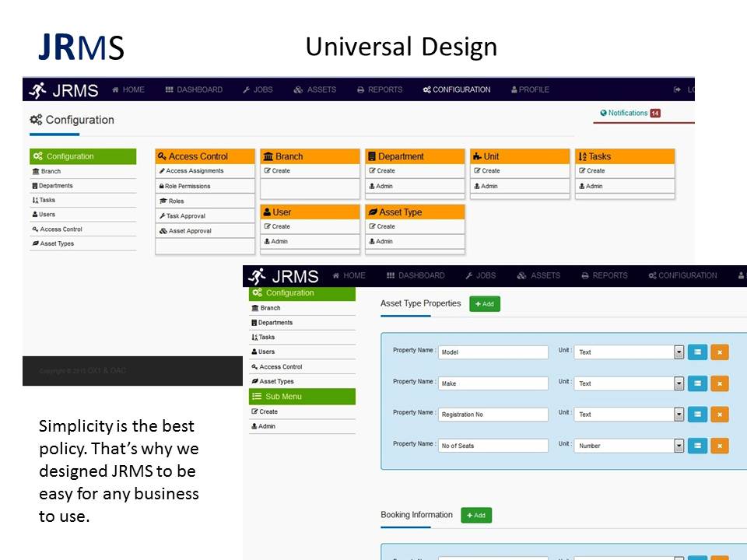Click orange delete X on No of Seats row

pos(720,446)
